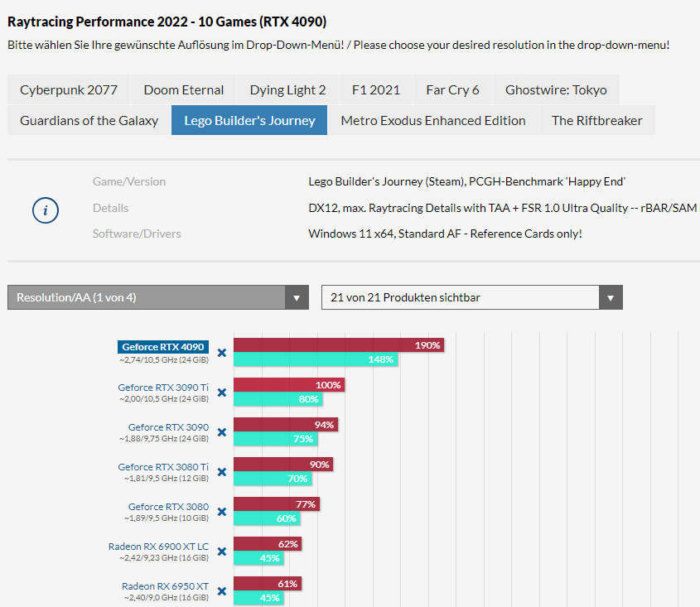Remove Geforce RTX 4090 with its X icon
Image resolution: width=700 pixels, height=607 pixels.
coord(222,353)
